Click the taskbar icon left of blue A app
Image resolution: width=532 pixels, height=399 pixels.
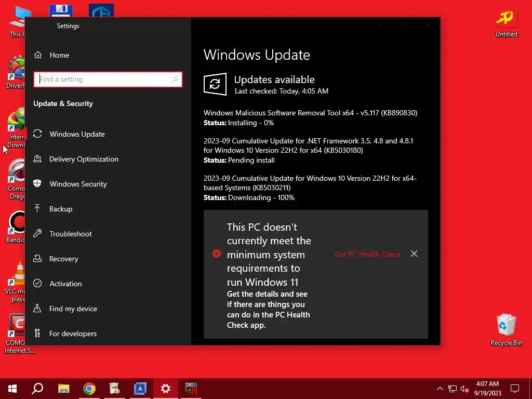point(115,389)
